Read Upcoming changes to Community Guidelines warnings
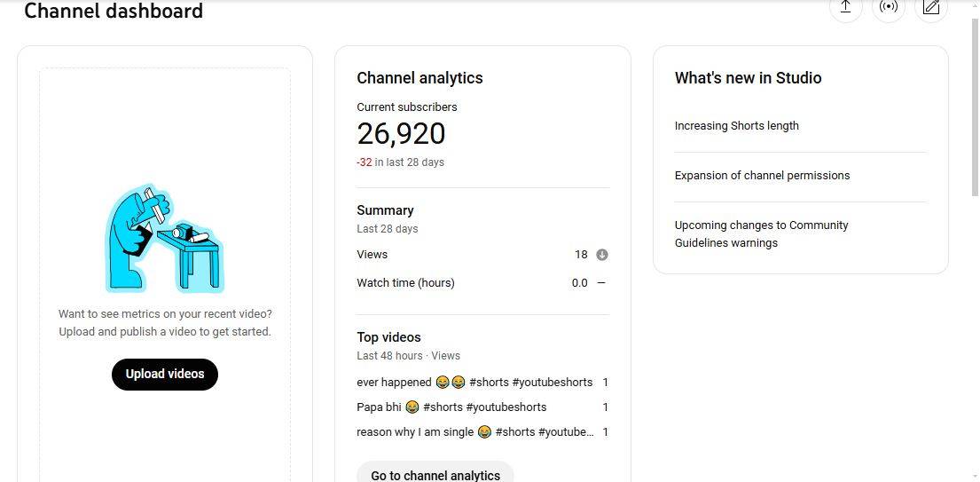The height and width of the screenshot is (482, 980). 761,234
